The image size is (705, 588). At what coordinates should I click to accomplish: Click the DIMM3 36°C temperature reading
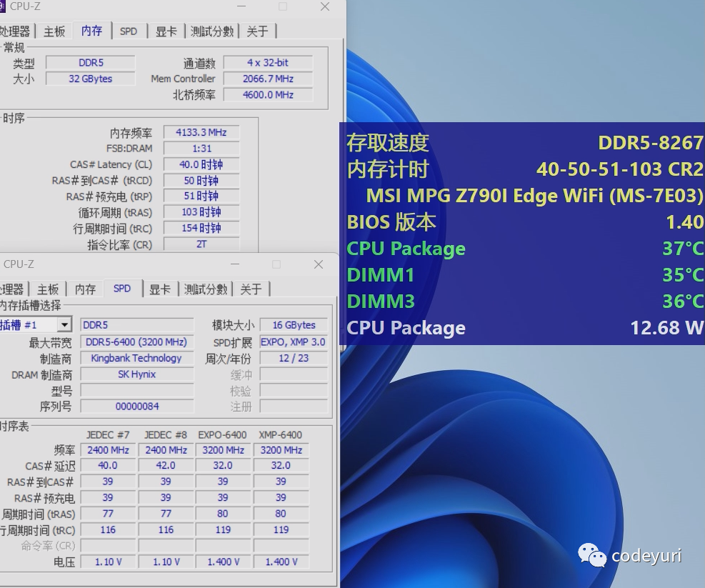[x=525, y=302]
